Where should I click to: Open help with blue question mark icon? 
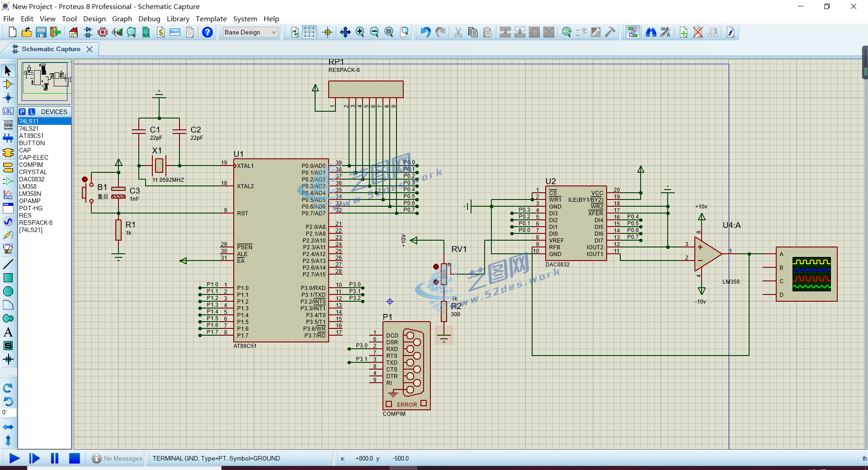208,32
